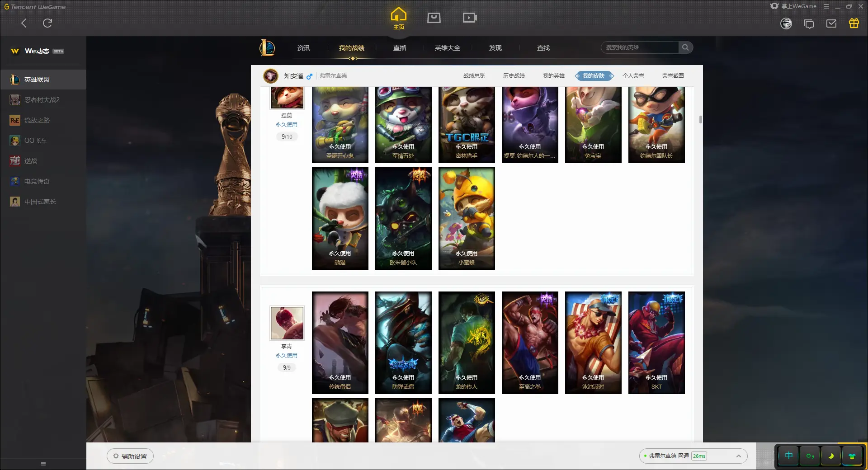The width and height of the screenshot is (868, 470).
Task: Open the 英雄大全 tab
Action: coord(448,48)
